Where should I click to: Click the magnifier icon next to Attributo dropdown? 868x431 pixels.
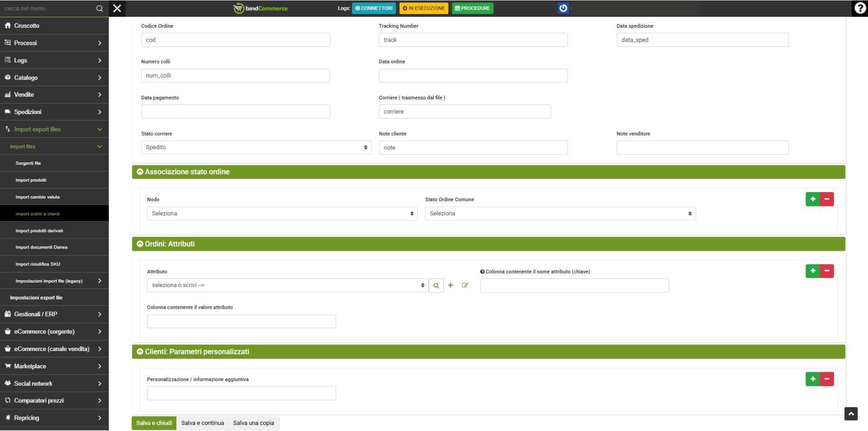(436, 286)
